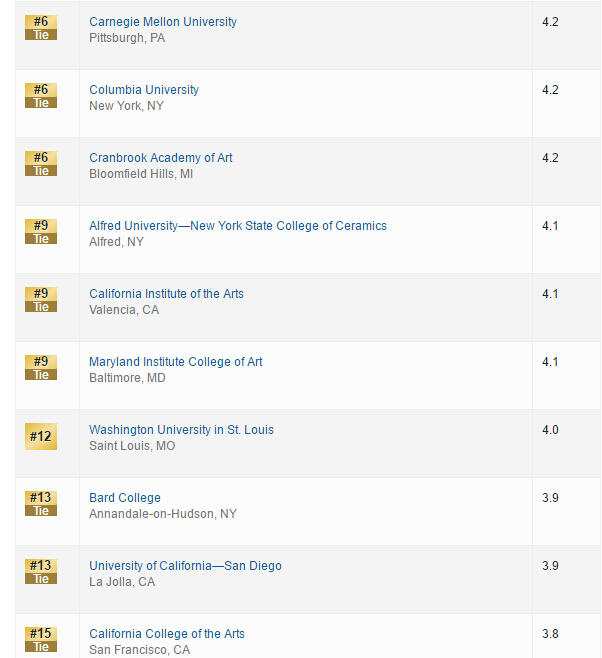Screen dimensions: 602x658
Task: Open University of California—San Diego link
Action: [x=185, y=566]
